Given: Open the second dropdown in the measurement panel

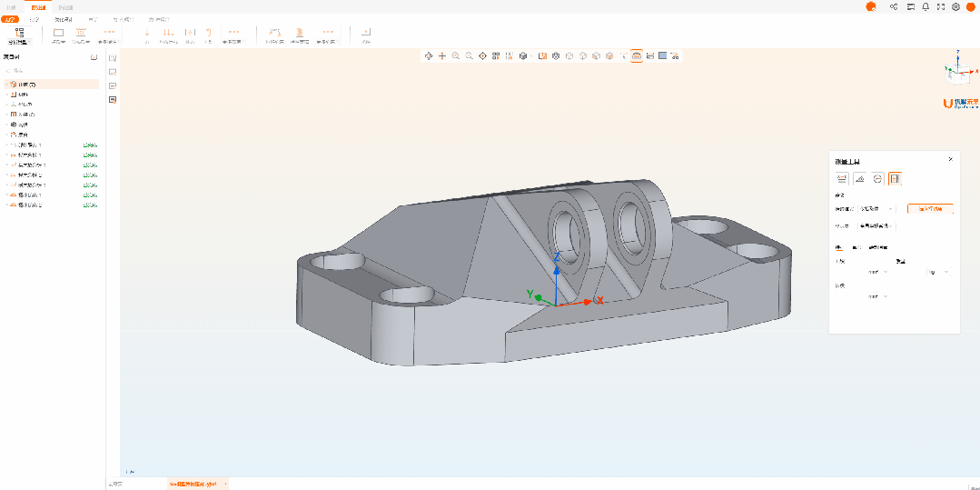Looking at the screenshot, I should 877,226.
